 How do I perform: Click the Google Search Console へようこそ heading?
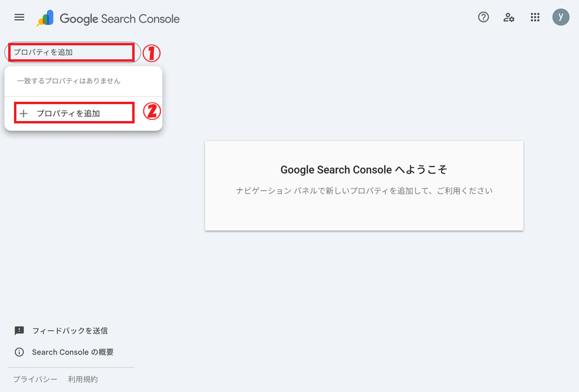point(364,170)
